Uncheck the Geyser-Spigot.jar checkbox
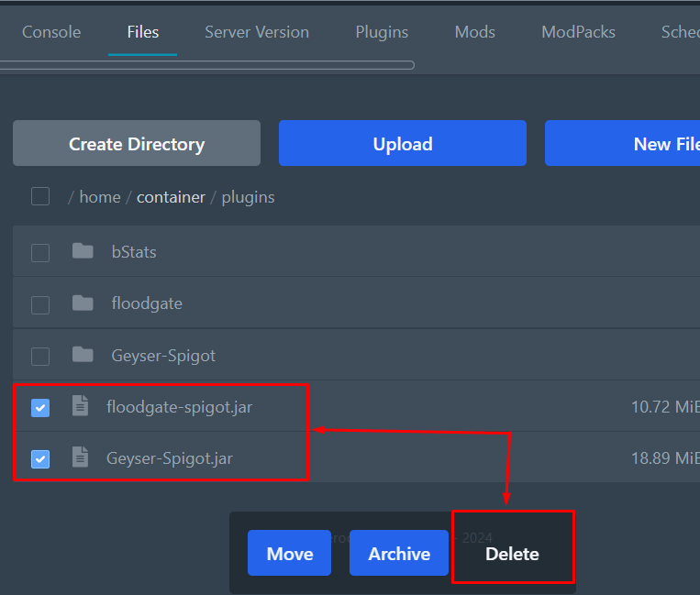The image size is (700, 595). pos(40,459)
